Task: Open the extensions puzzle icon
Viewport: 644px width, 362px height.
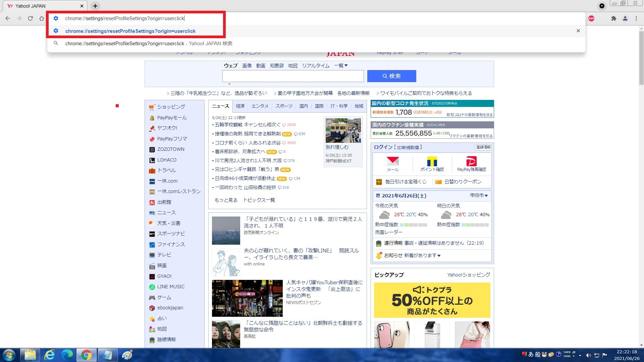Action: click(614, 18)
